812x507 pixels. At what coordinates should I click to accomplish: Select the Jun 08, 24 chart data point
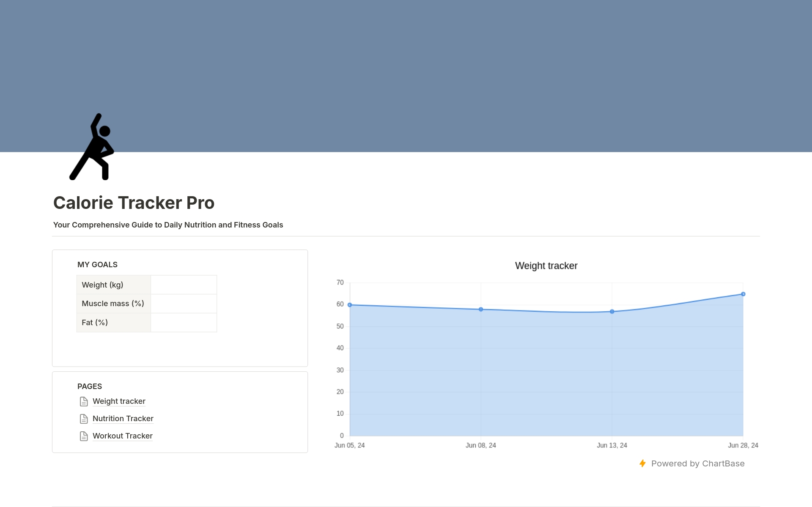(481, 310)
